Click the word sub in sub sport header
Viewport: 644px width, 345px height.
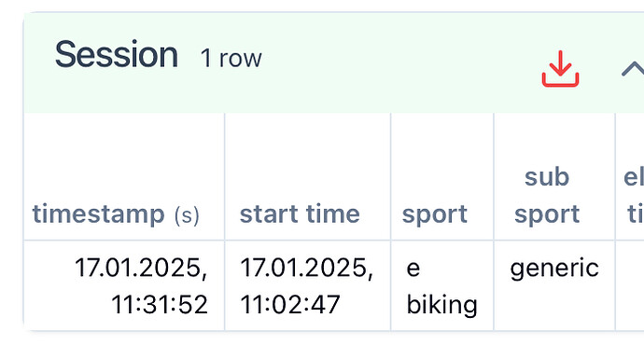click(x=547, y=177)
